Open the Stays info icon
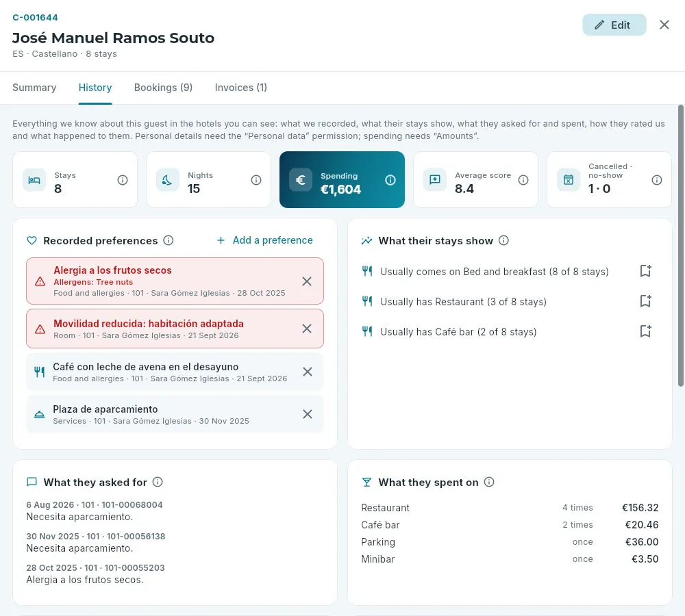This screenshot has width=685, height=616. (123, 180)
